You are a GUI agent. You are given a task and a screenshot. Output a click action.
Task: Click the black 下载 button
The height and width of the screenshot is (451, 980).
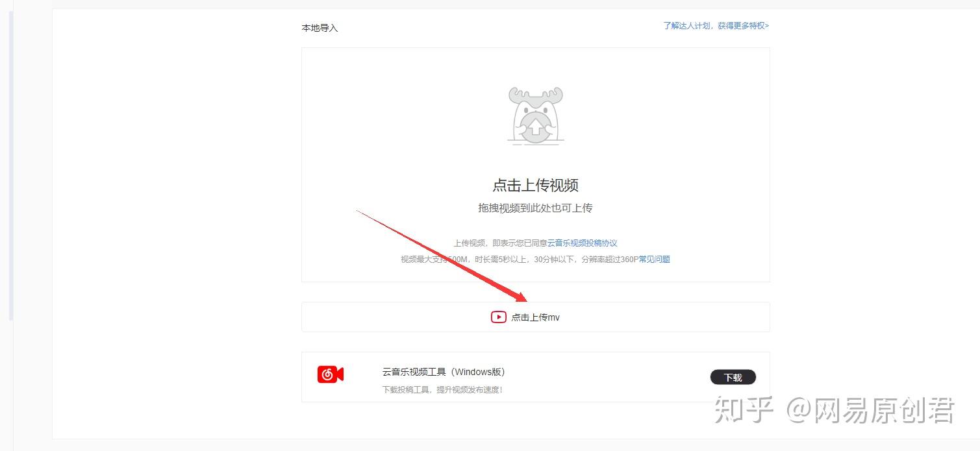(733, 377)
